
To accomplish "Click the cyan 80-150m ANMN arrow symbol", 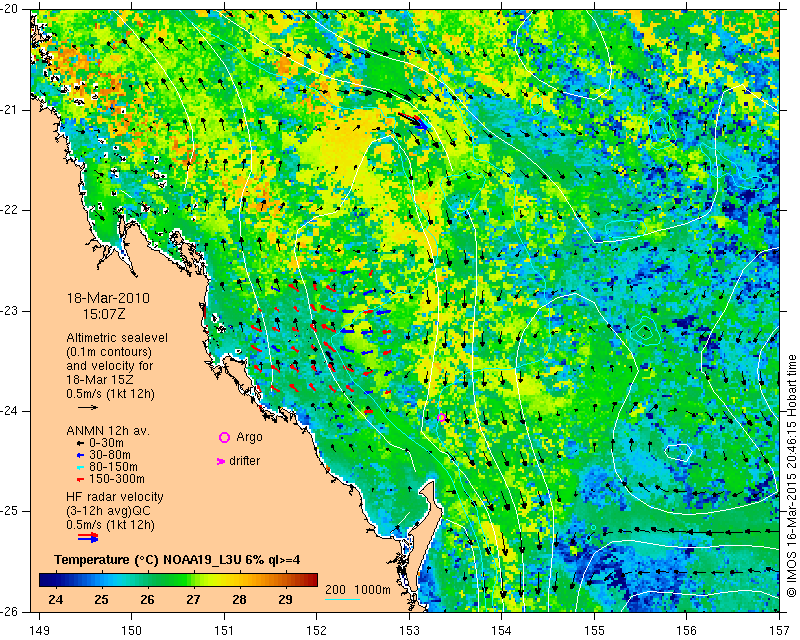I will [x=80, y=467].
